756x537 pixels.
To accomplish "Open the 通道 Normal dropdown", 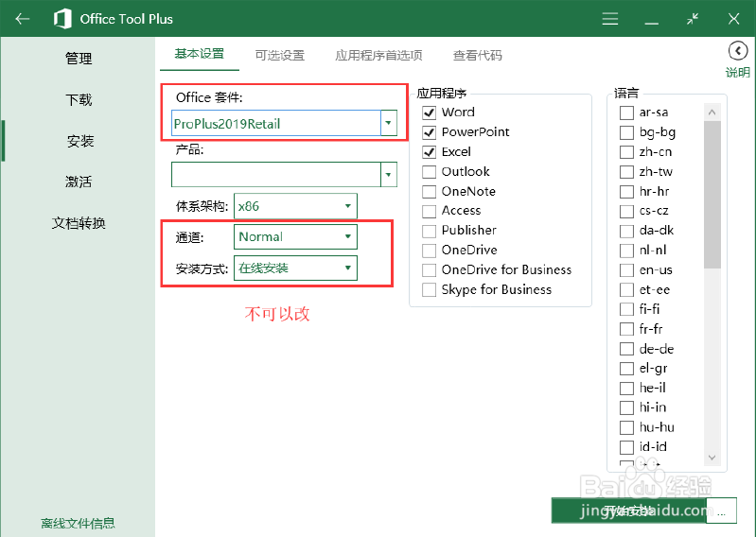I will pos(295,236).
